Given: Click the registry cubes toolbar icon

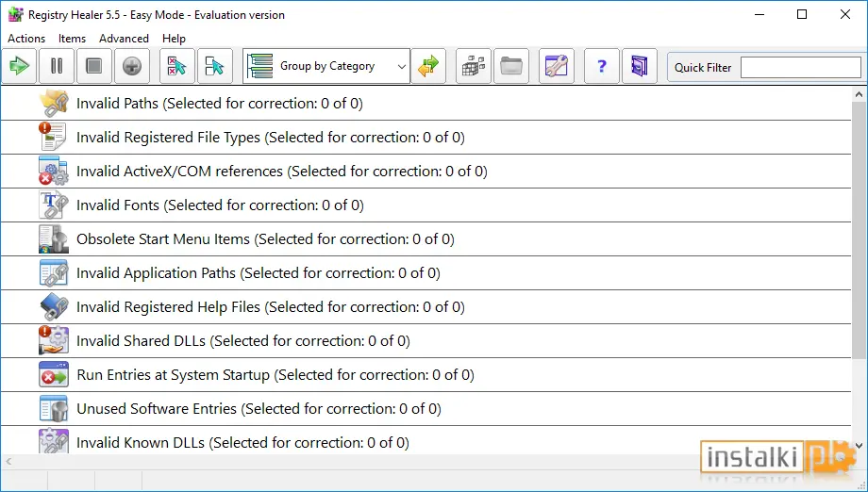Looking at the screenshot, I should click(x=474, y=66).
